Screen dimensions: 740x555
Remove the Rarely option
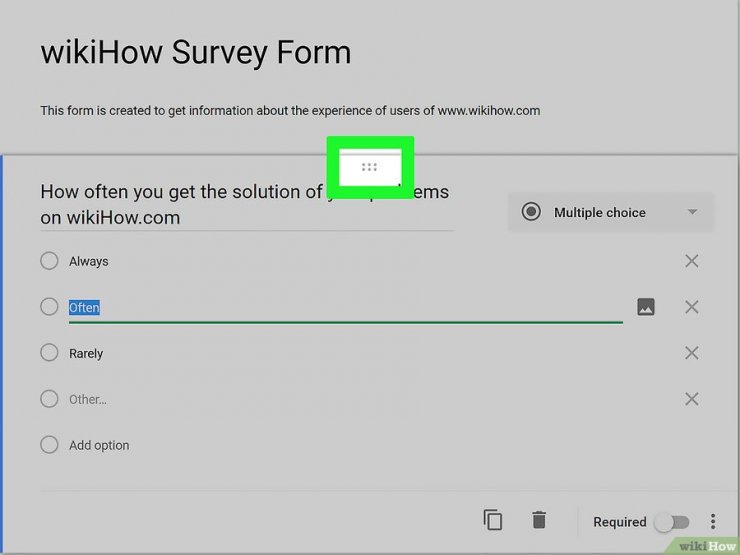coord(691,353)
